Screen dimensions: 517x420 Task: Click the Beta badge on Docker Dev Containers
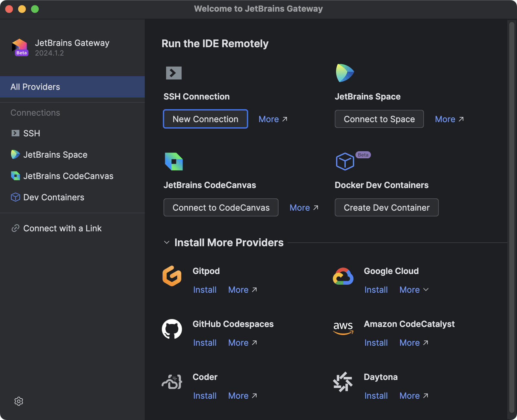tap(363, 155)
